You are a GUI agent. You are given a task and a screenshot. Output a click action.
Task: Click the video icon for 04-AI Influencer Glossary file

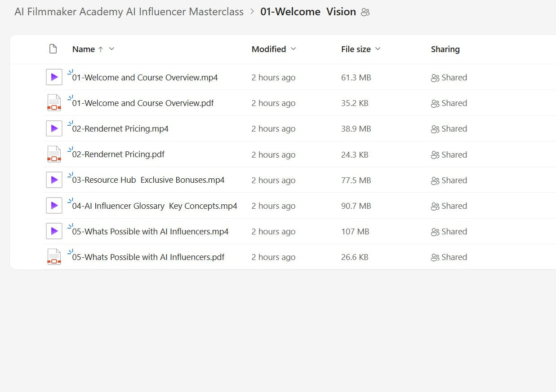click(54, 206)
